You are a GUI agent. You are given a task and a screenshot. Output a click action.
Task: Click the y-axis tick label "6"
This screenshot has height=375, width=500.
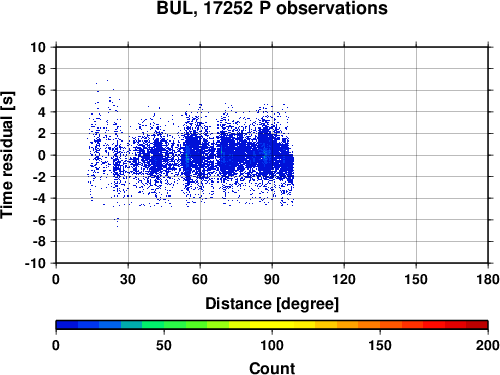click(41, 90)
